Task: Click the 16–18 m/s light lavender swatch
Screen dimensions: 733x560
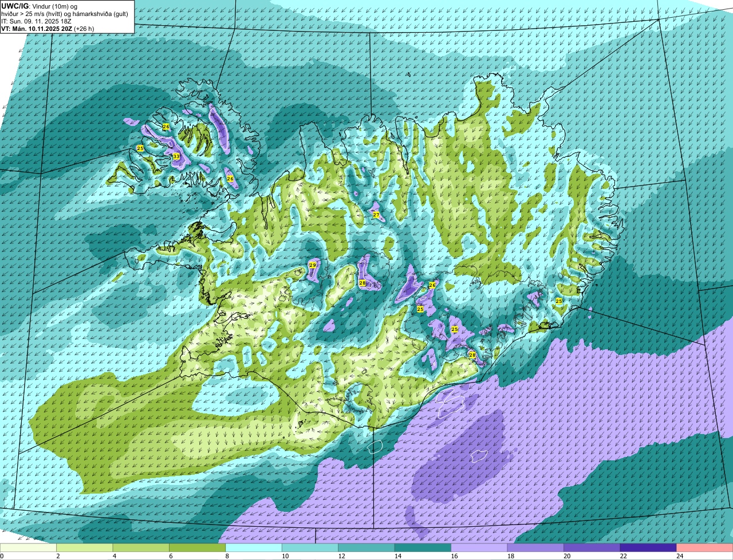Action: [x=479, y=547]
